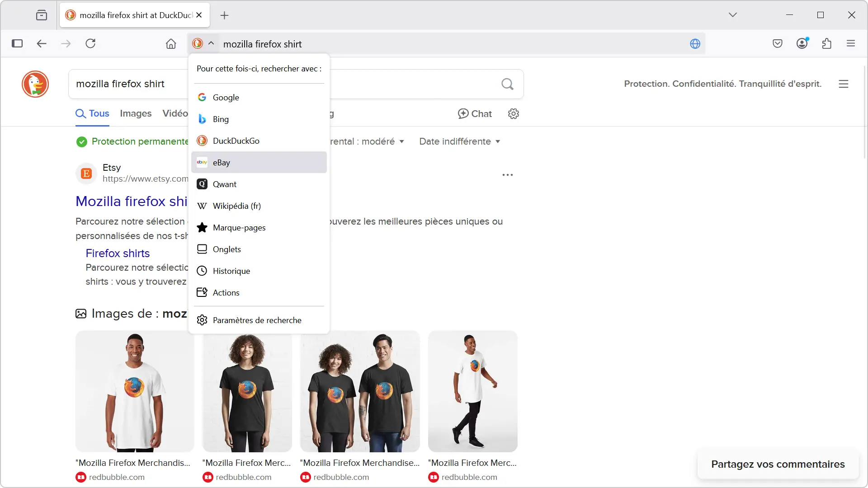Image resolution: width=868 pixels, height=488 pixels.
Task: Open the Firefox View tab list icon
Action: coord(42,15)
